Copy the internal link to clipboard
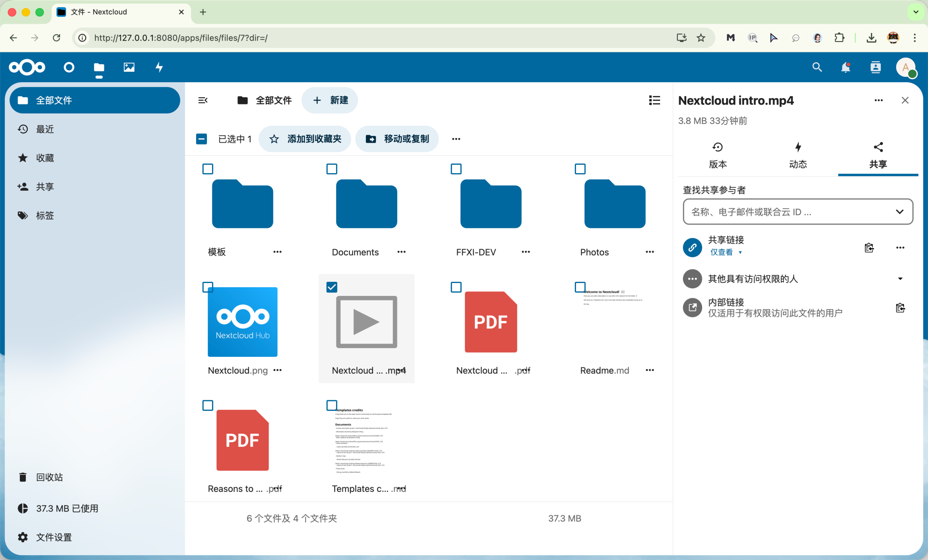The image size is (928, 560). (x=900, y=308)
